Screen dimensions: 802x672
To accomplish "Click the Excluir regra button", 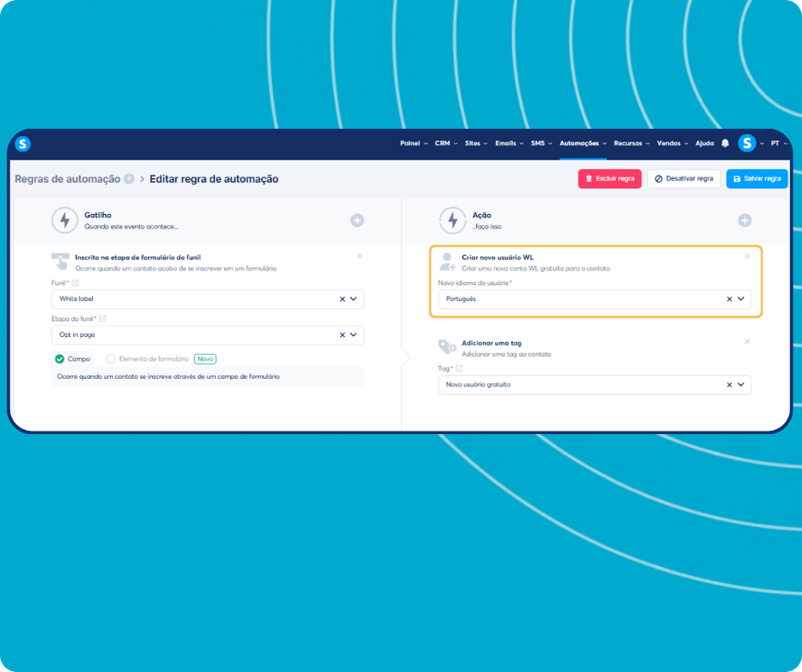I will tap(610, 179).
